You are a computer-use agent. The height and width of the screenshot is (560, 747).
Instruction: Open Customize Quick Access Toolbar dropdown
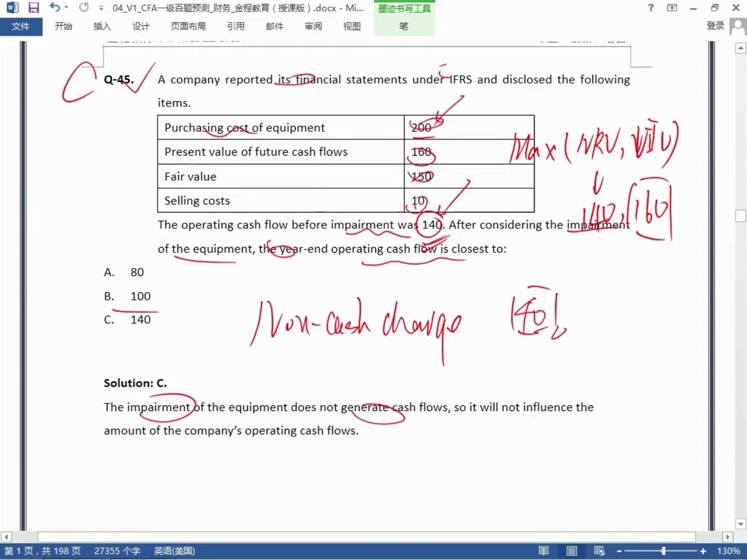coord(101,8)
